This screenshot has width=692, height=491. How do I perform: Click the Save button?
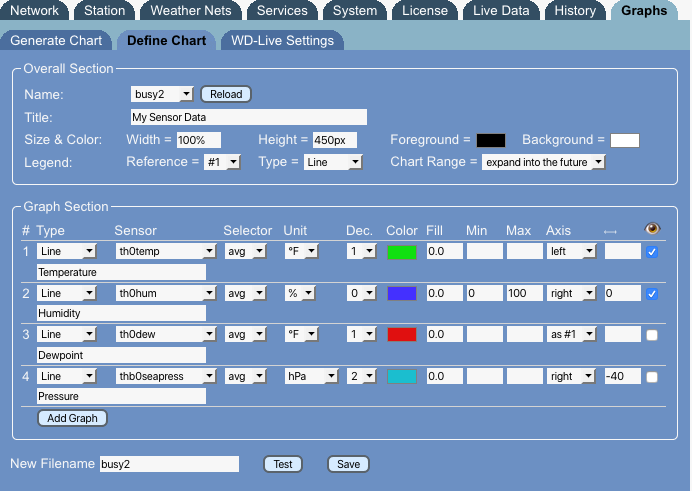coord(348,464)
